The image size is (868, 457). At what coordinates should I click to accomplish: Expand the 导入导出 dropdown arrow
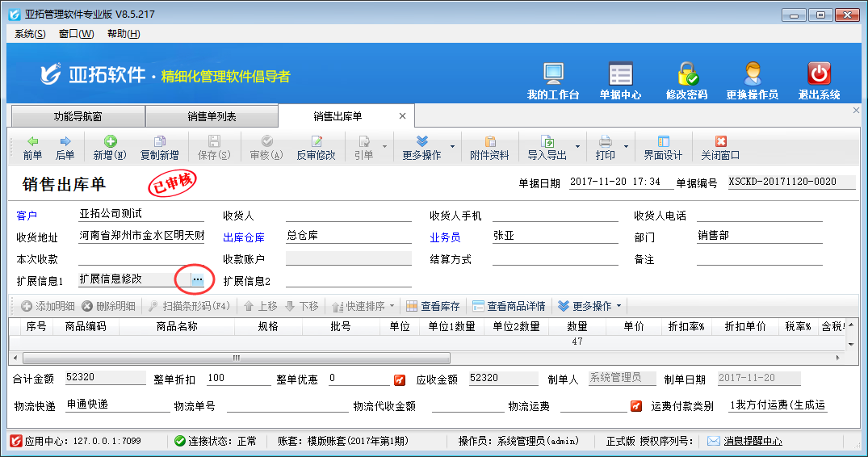(577, 148)
